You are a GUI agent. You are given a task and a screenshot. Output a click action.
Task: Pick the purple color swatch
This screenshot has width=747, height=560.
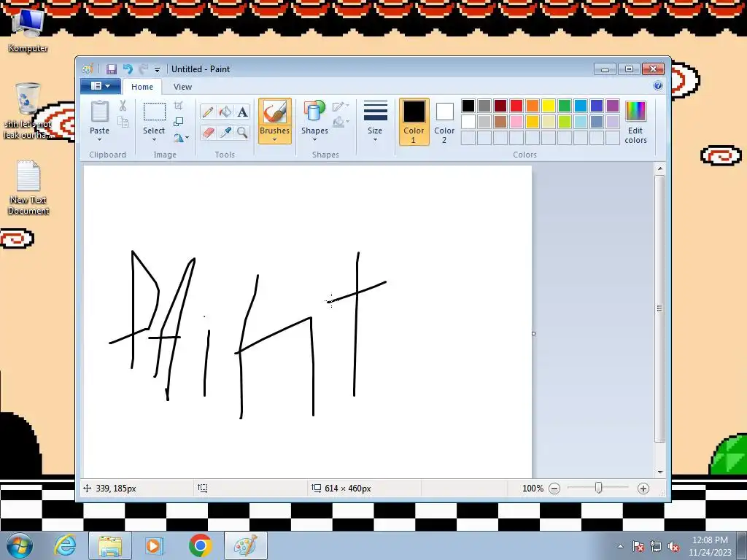(613, 106)
